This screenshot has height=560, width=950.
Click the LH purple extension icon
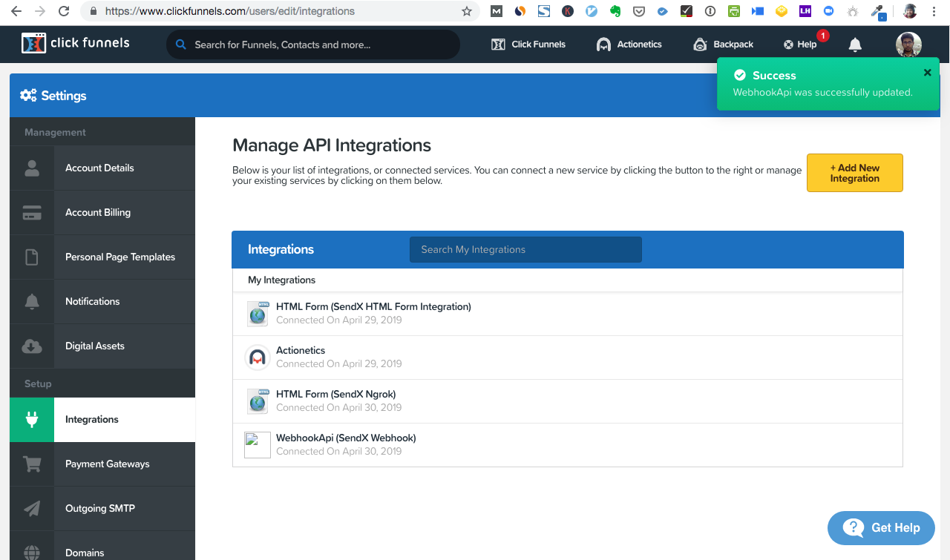click(x=805, y=11)
